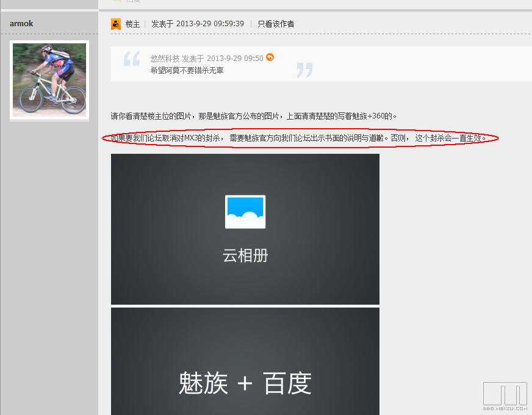Screen dimensions: 532x415
Task: Click armok's cyclist avatar image
Action: coord(49,80)
